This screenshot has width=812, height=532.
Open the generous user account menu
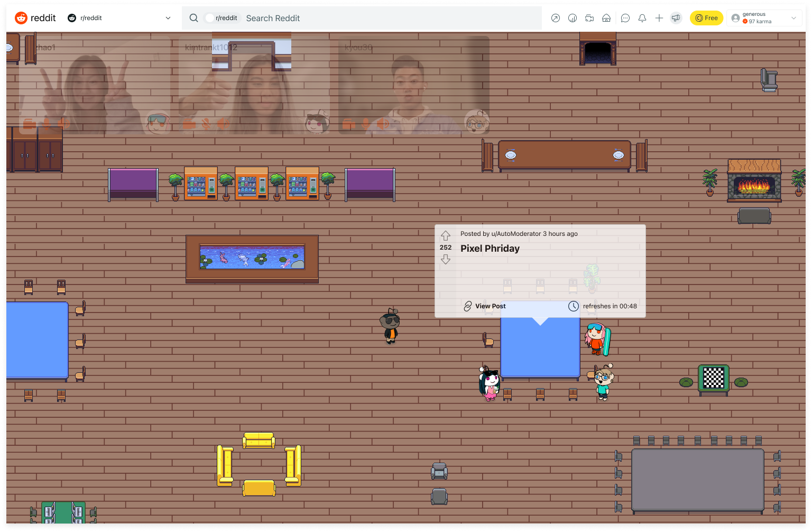pyautogui.click(x=764, y=18)
